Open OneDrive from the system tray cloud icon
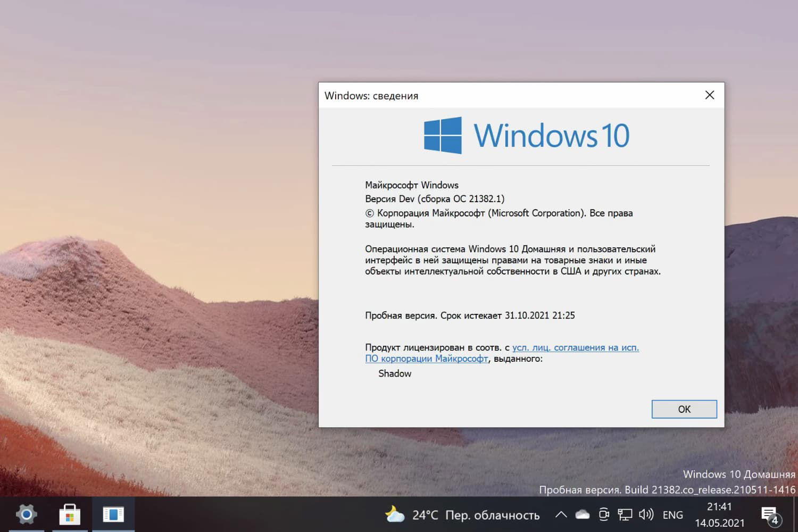Viewport: 798px width, 532px height. (x=582, y=514)
